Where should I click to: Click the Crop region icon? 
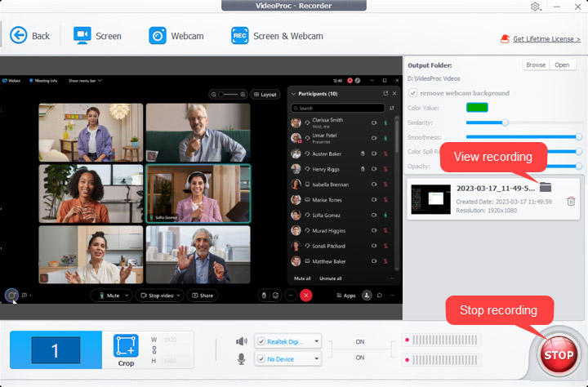coord(126,345)
